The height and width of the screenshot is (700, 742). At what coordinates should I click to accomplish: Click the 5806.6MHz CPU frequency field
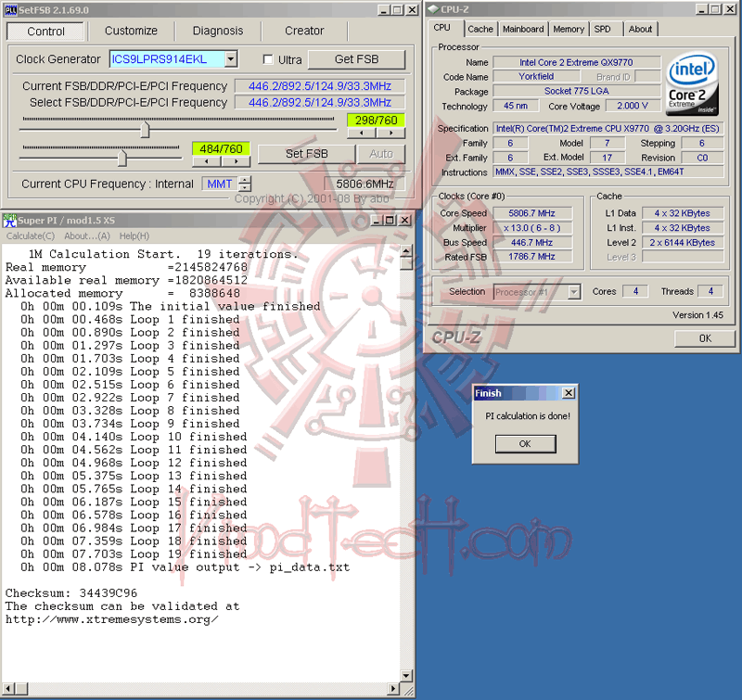[365, 184]
